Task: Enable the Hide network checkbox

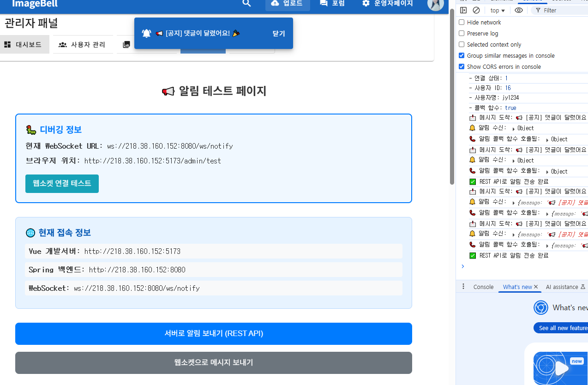Action: pos(462,22)
